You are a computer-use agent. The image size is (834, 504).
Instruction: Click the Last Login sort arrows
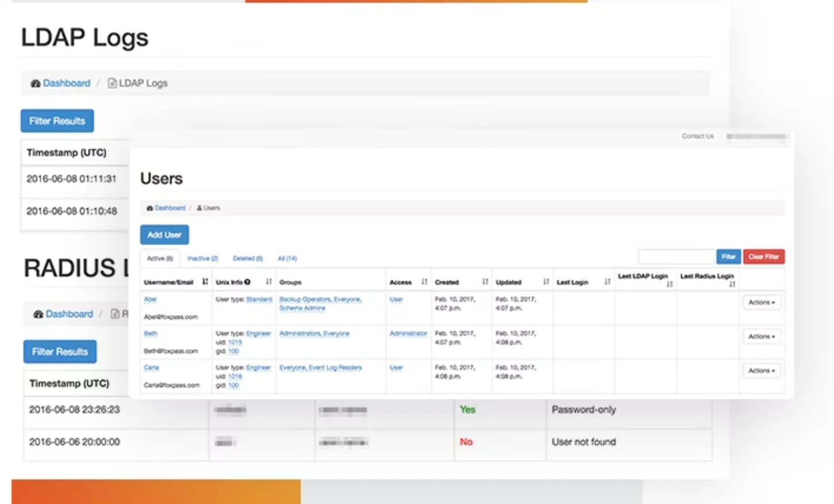point(607,282)
